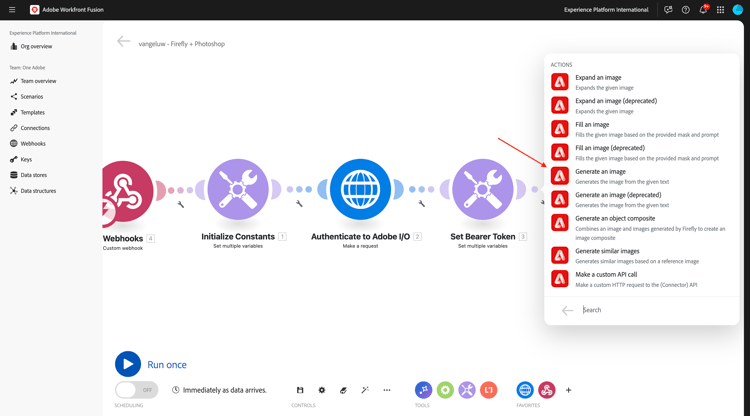The image size is (750, 416).
Task: Open the hamburger menu in the header
Action: click(12, 10)
